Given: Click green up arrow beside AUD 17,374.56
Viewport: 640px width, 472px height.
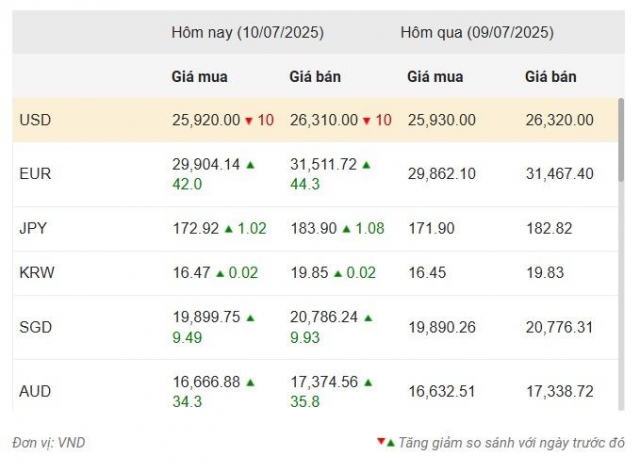Looking at the screenshot, I should click(x=368, y=383).
